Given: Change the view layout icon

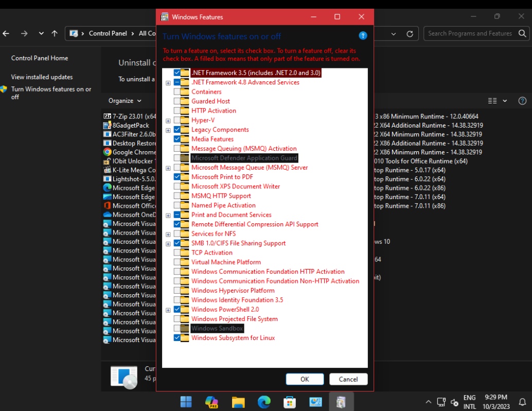Looking at the screenshot, I should (x=492, y=101).
